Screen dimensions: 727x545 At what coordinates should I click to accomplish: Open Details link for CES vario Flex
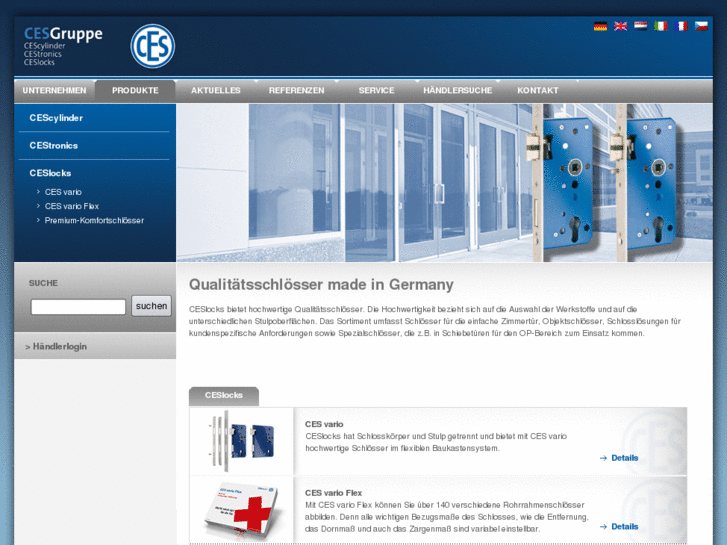(x=625, y=527)
